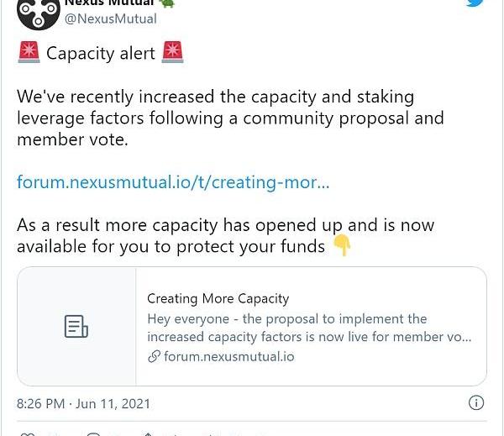Open the forum.nexusmutual.io/t/creating-mor... link
The height and width of the screenshot is (436, 504).
[173, 181]
